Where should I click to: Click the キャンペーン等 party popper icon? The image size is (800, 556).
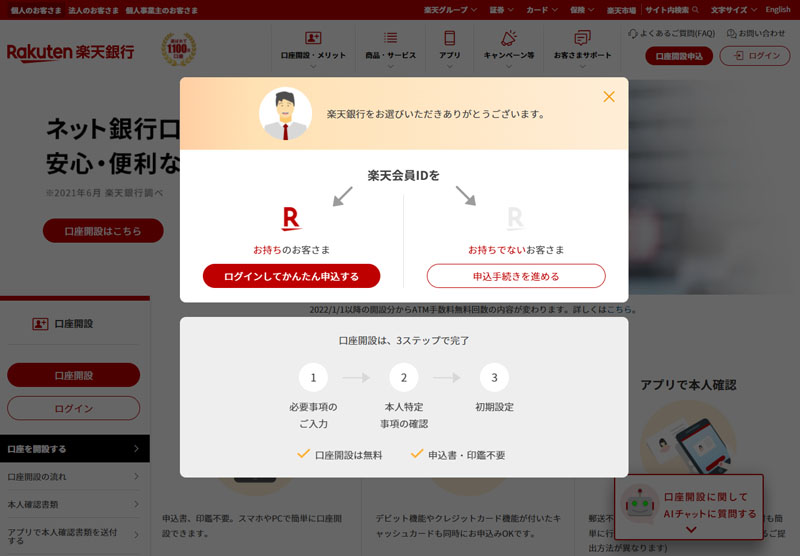click(x=508, y=38)
